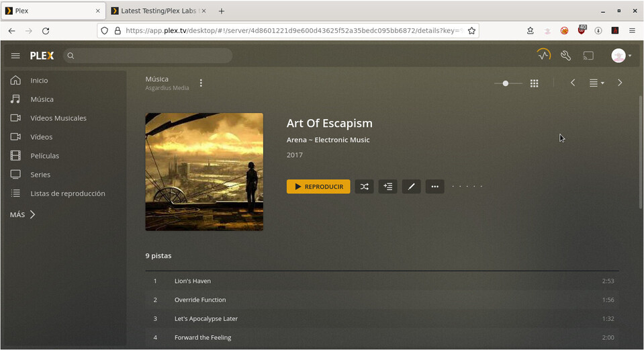Click the Asgardius Media server label

coord(167,88)
